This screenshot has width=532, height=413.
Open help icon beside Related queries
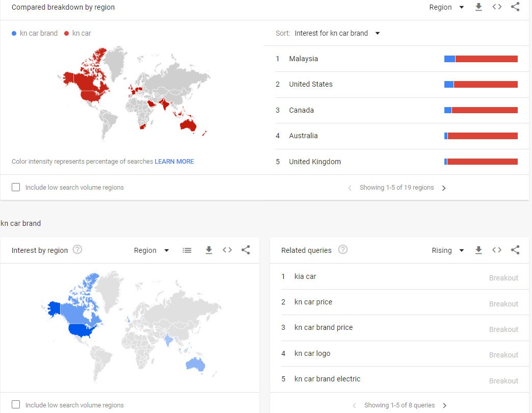343,250
